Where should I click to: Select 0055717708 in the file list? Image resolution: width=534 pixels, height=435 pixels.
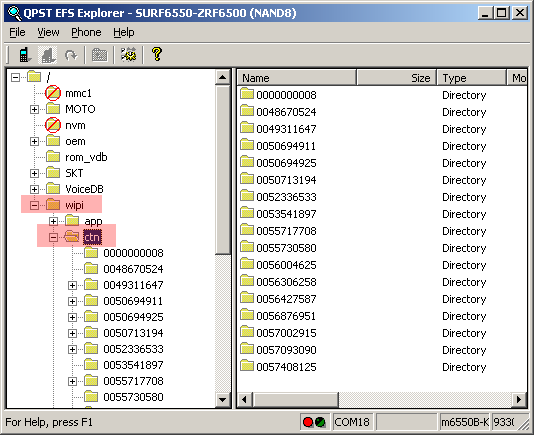pos(286,231)
